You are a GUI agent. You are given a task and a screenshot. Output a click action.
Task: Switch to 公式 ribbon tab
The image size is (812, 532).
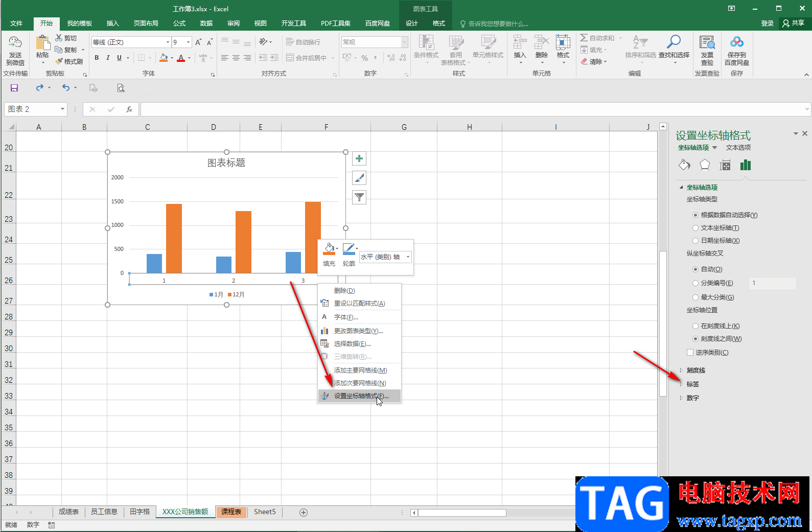[179, 24]
